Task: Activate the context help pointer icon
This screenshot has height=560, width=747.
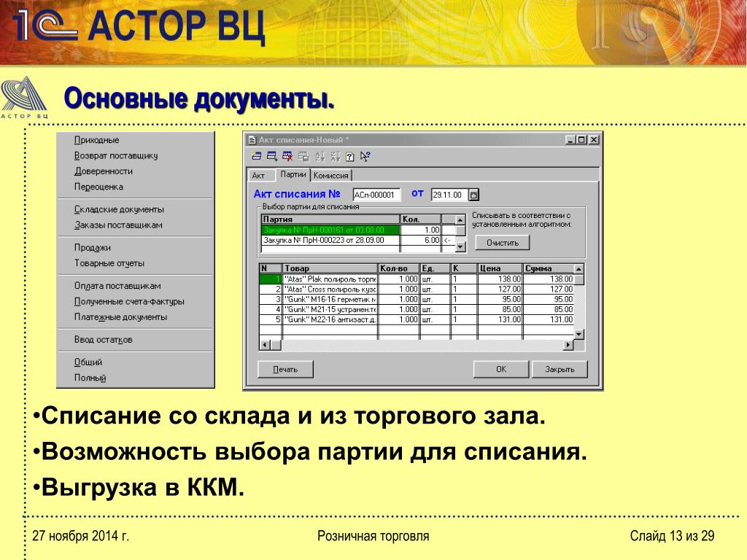Action: click(365, 156)
